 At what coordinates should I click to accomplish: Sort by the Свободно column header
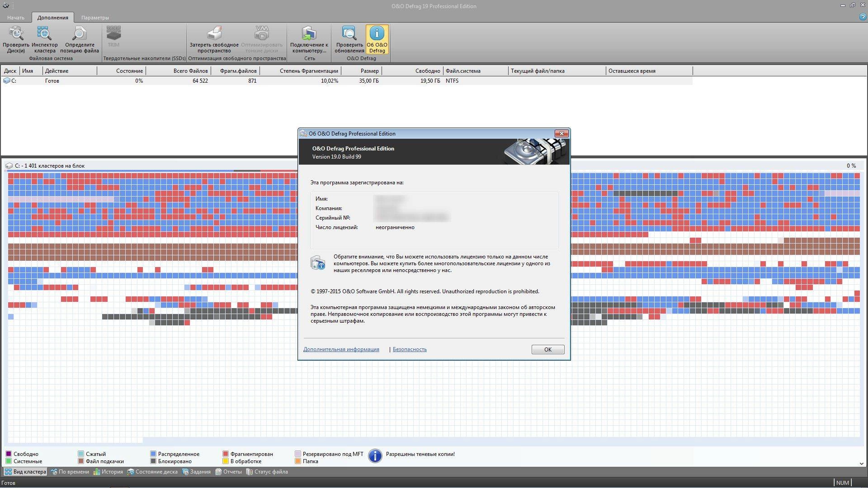coord(412,71)
